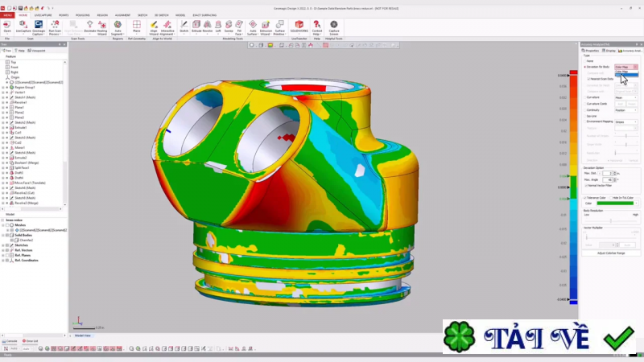Switch to the ALIGNMENT ribbon tab
Image resolution: width=644 pixels, height=362 pixels.
pyautogui.click(x=123, y=15)
